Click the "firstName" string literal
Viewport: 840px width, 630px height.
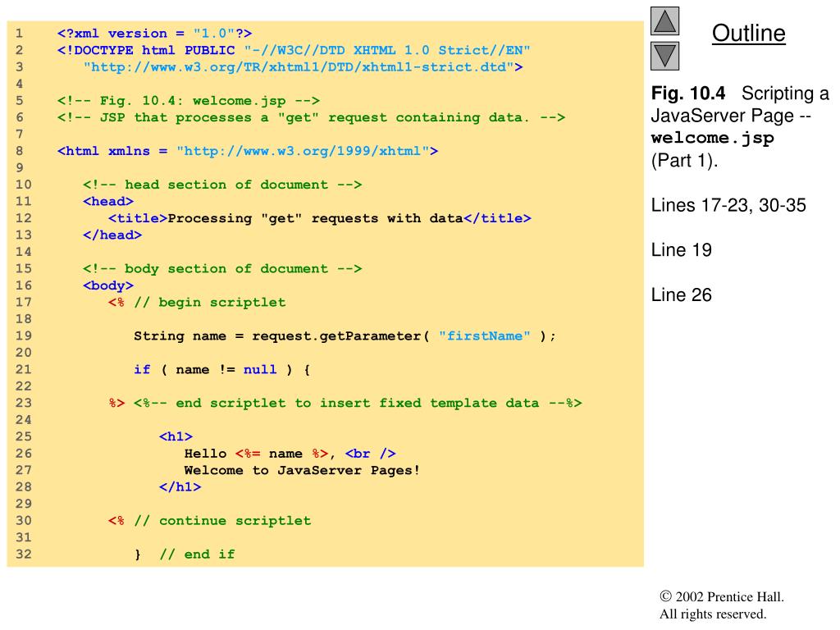[x=484, y=336]
